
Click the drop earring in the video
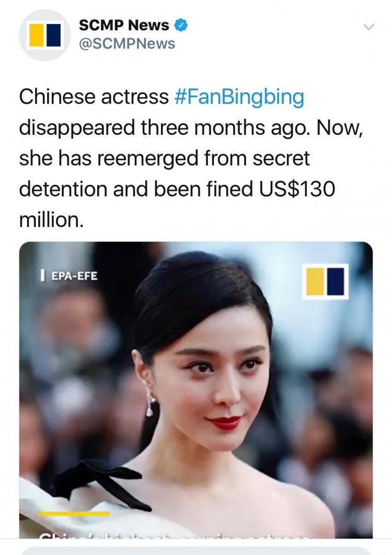(150, 403)
